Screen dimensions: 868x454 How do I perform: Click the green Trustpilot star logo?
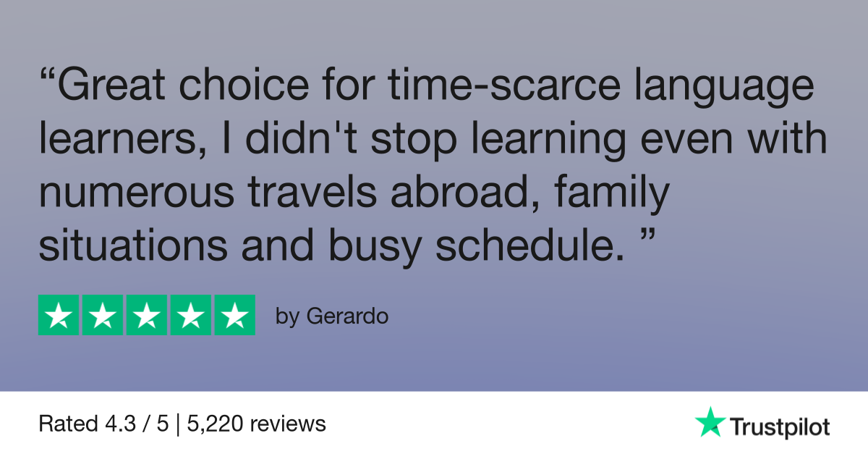point(710,421)
